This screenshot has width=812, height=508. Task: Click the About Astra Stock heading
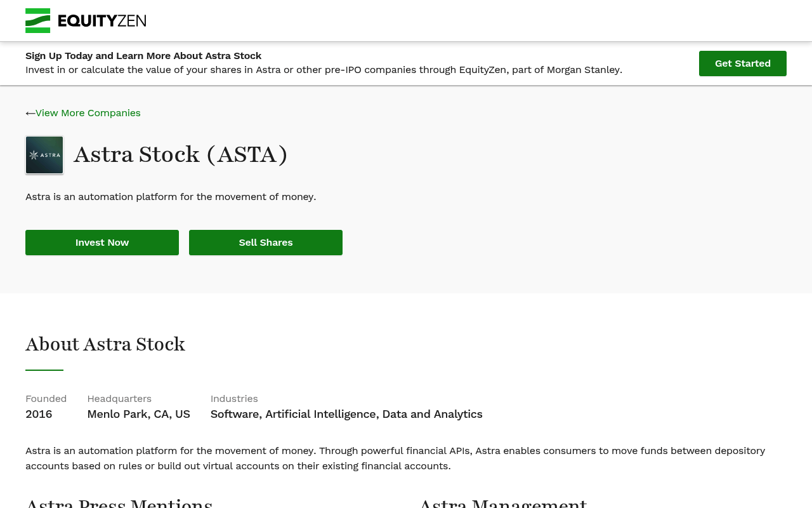coord(105,344)
